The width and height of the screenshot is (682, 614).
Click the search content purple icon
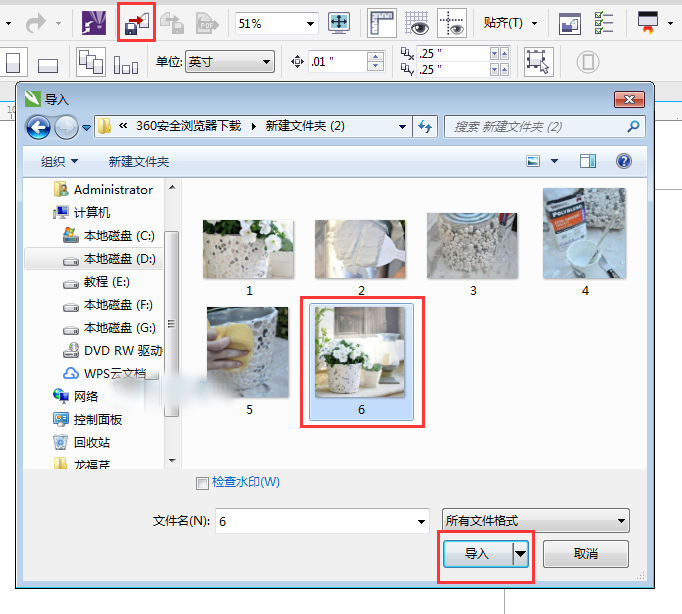tap(94, 23)
